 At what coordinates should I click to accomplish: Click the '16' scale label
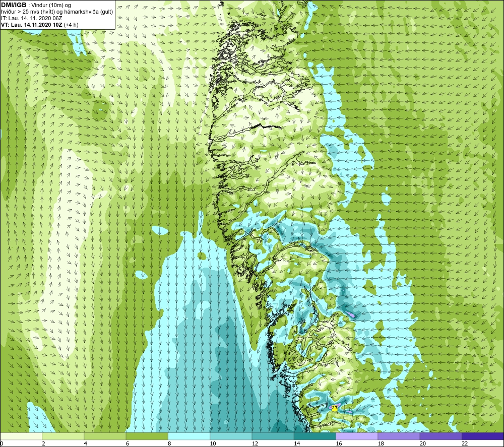tap(339, 444)
